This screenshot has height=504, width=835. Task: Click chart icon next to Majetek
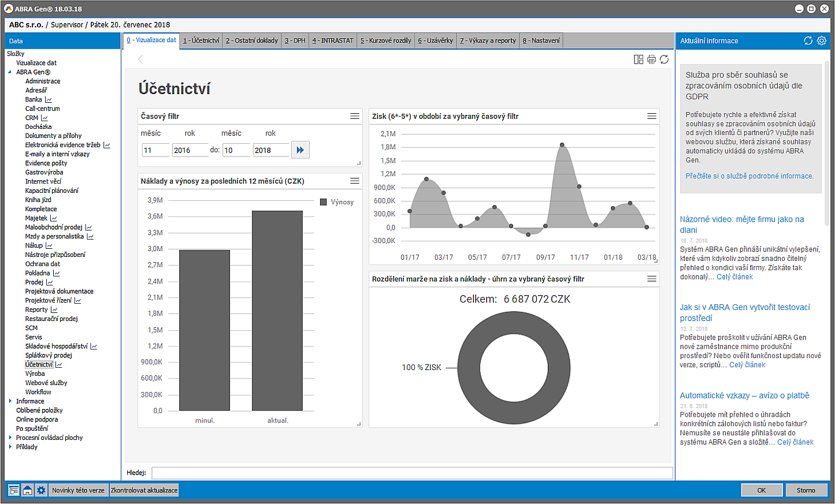[54, 219]
